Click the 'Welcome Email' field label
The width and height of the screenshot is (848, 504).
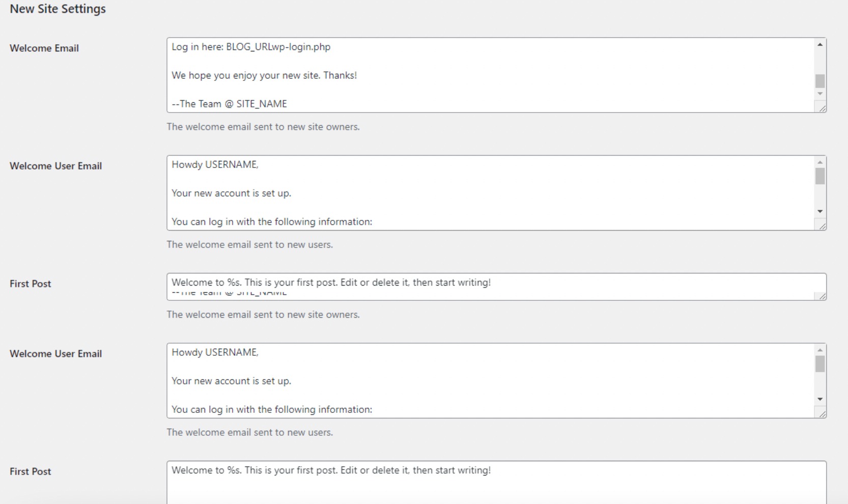(44, 48)
